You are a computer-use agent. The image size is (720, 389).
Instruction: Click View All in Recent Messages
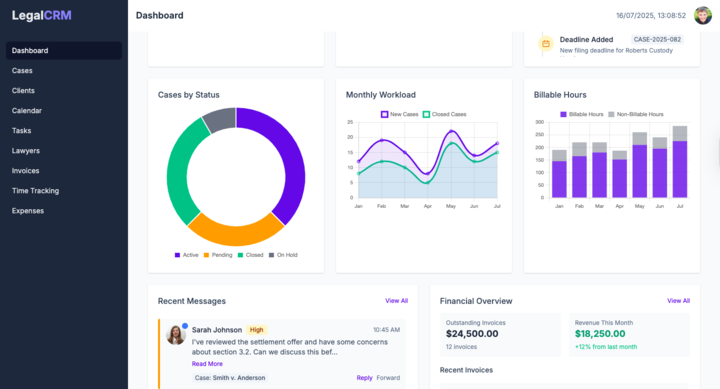(x=396, y=301)
